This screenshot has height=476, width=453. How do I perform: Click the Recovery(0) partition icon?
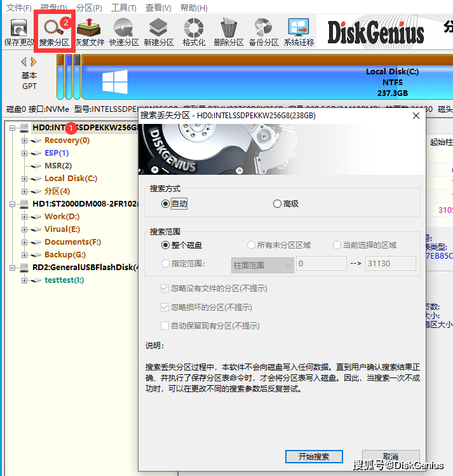coord(36,140)
